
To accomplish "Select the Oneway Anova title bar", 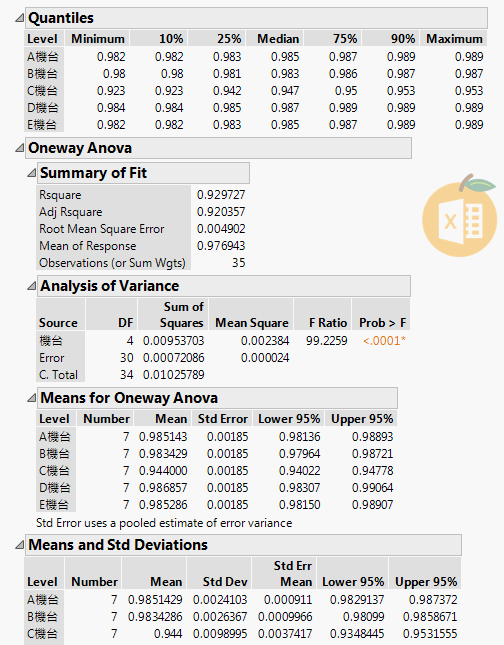I will pyautogui.click(x=218, y=148).
